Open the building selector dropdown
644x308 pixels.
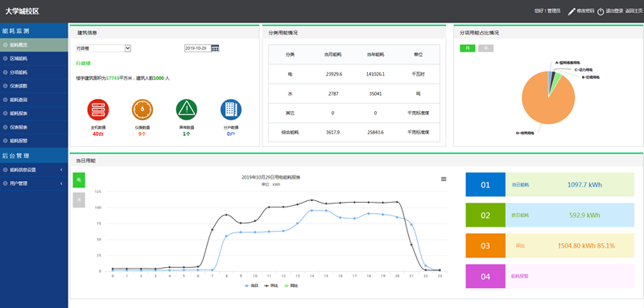tap(103, 48)
